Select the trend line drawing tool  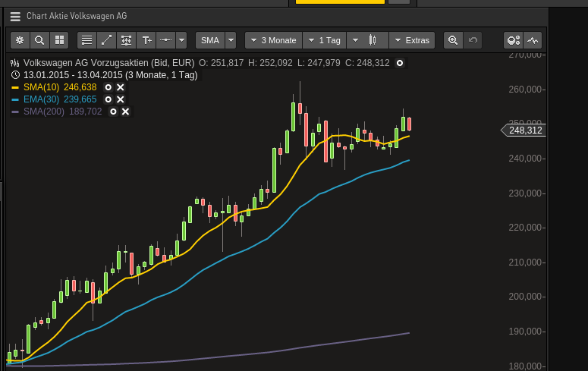pos(106,40)
